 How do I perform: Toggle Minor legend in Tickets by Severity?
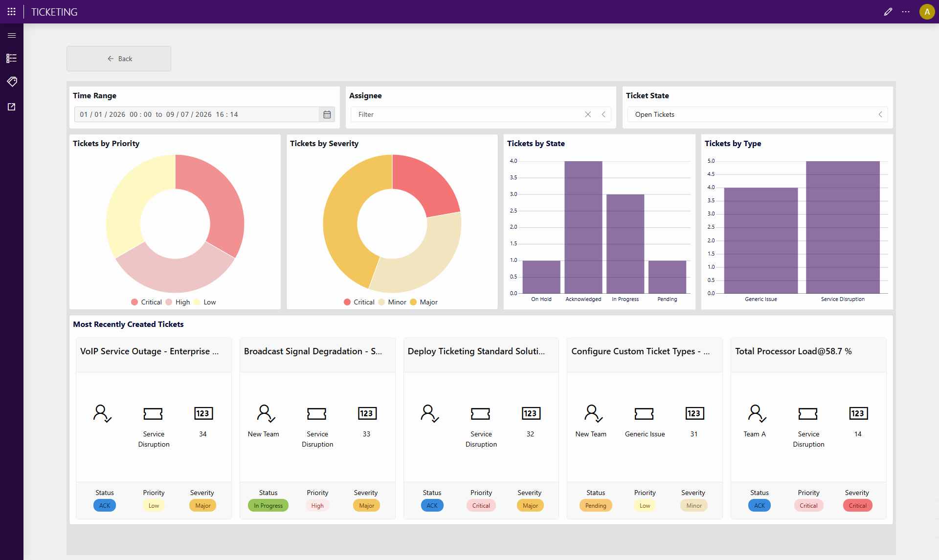[x=392, y=302]
